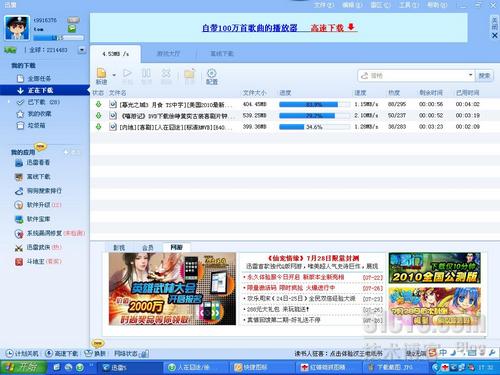500x375 pixels.
Task: Click the 文件大小 column header
Action: point(254,93)
